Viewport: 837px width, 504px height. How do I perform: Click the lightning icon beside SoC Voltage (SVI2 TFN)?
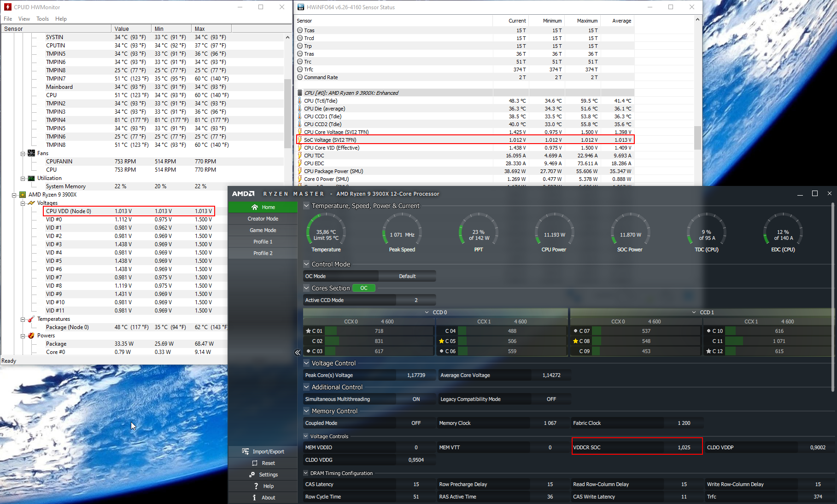(300, 140)
